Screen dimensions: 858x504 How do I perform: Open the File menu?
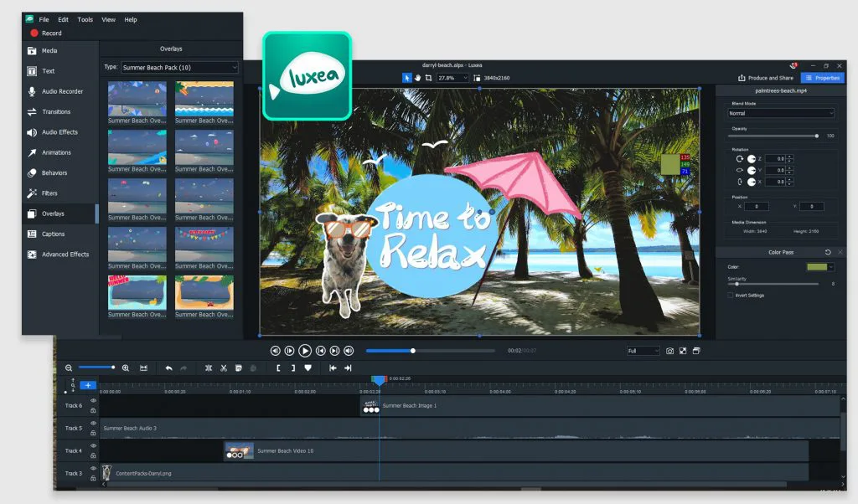click(x=44, y=20)
